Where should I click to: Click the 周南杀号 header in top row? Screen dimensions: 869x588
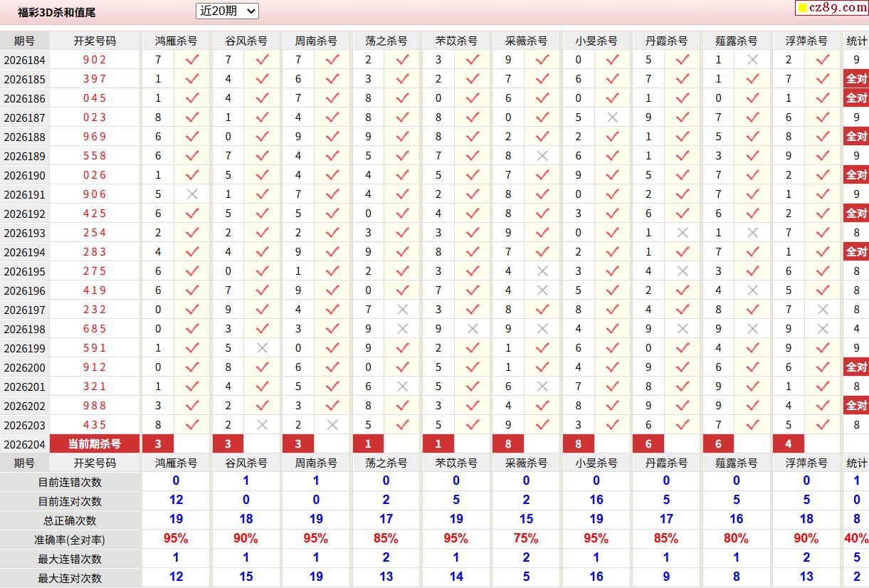point(316,41)
